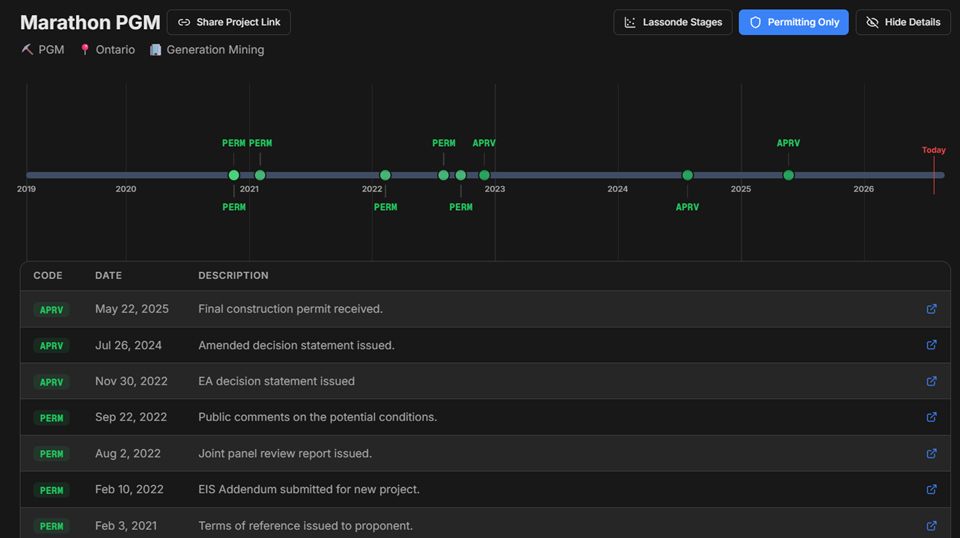Screen dimensions: 960x538
Task: Open external link for Feb 10, 2022 entry
Action: [x=931, y=490]
